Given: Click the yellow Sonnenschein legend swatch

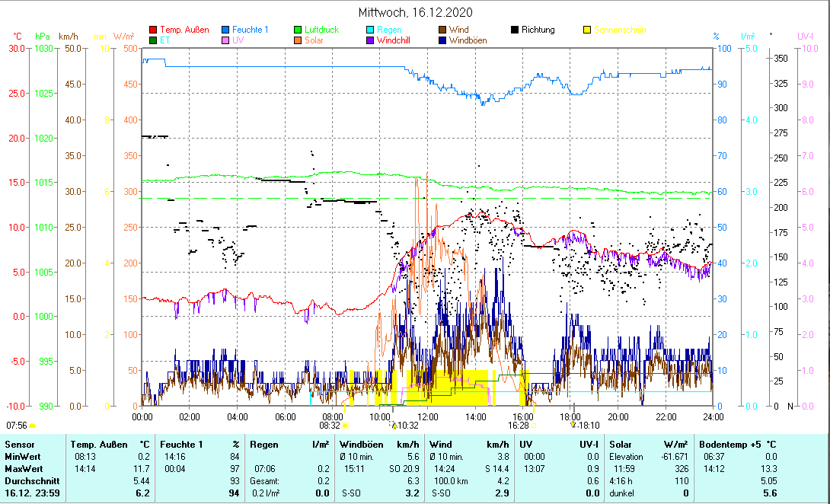Looking at the screenshot, I should coord(586,30).
